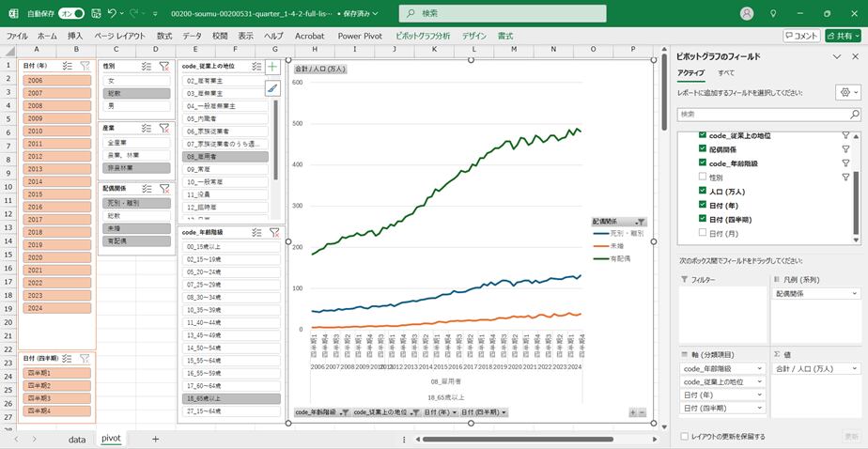868x449 pixels.
Task: Click the lightbulb ideas icon
Action: 773,13
